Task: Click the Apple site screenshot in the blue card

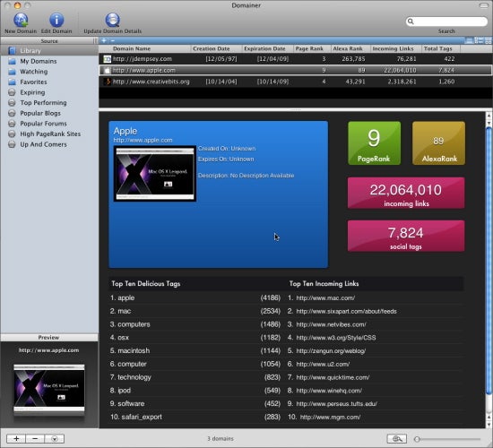Action: pyautogui.click(x=155, y=174)
